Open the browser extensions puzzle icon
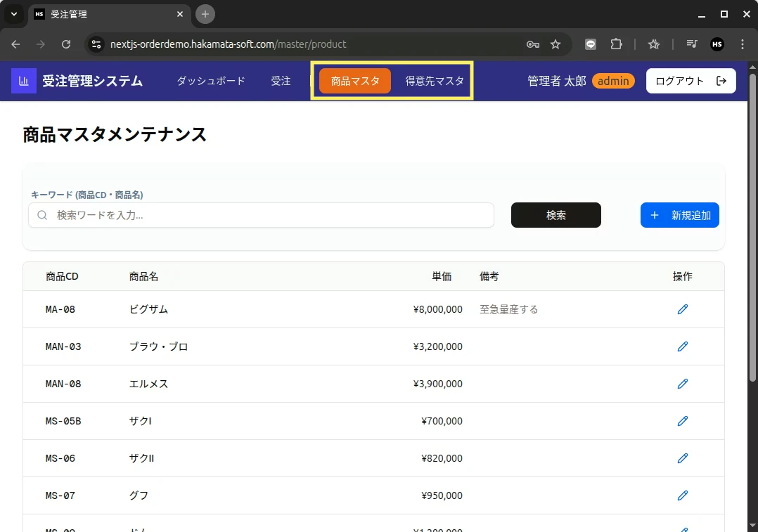 [616, 44]
